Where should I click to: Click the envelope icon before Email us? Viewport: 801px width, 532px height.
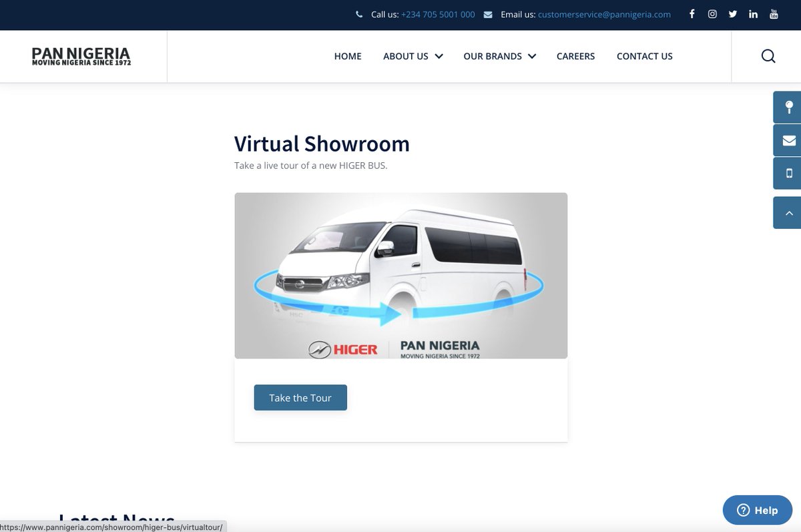pyautogui.click(x=488, y=14)
